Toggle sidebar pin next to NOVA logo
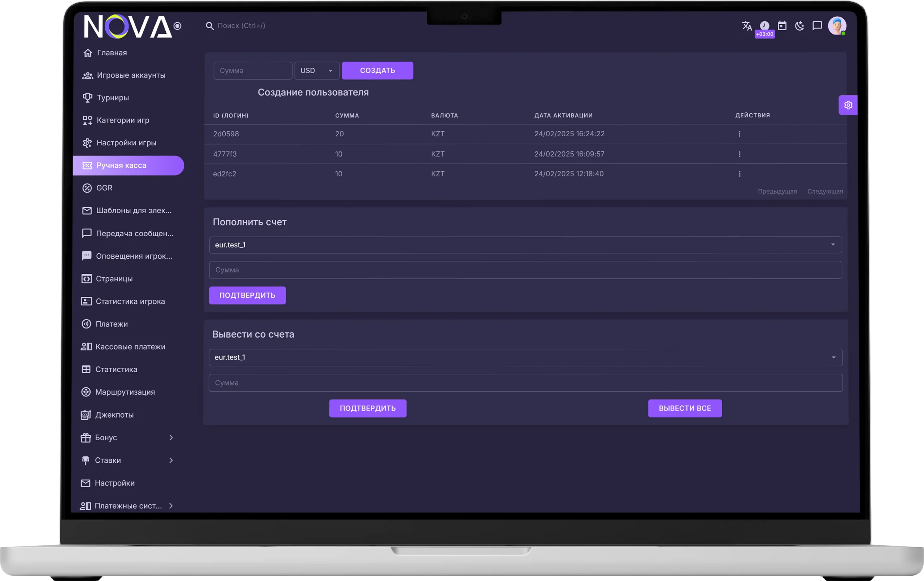Screen dimensions: 924x581 point(177,26)
